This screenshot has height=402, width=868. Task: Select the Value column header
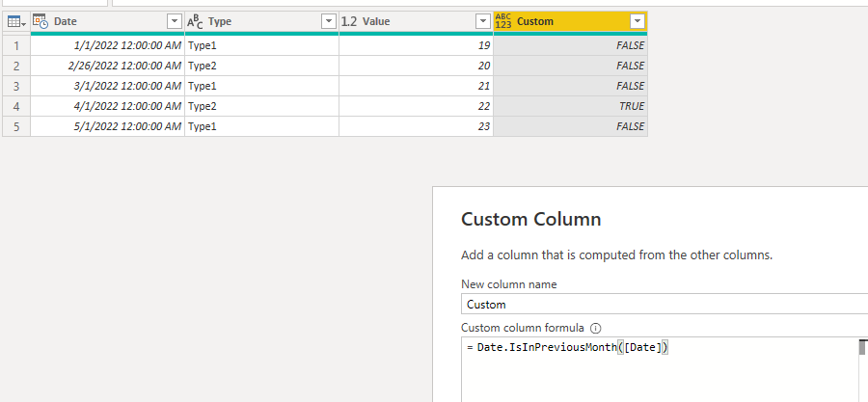click(416, 21)
